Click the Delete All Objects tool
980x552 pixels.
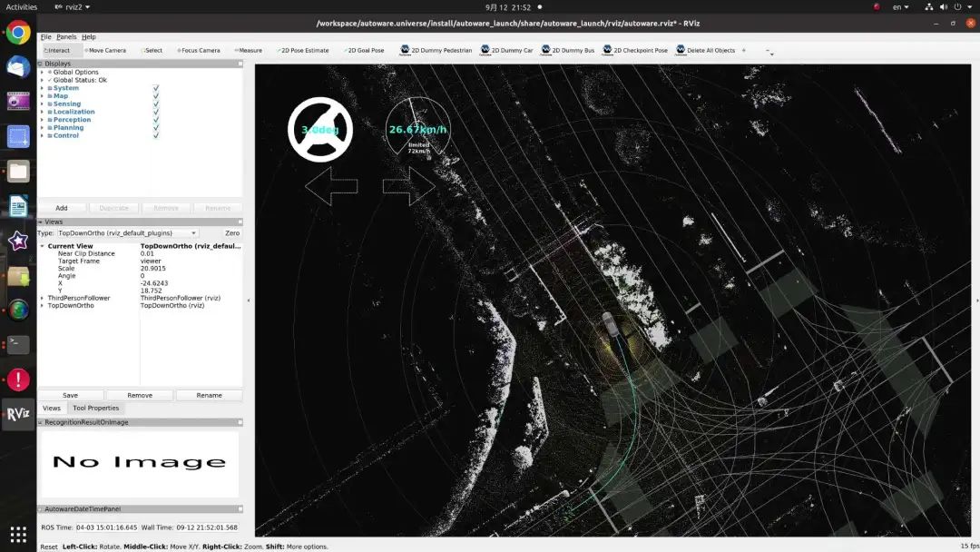(706, 50)
